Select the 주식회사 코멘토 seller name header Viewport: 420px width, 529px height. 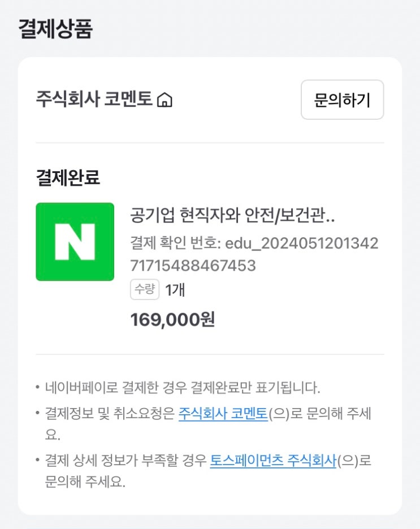pos(94,99)
